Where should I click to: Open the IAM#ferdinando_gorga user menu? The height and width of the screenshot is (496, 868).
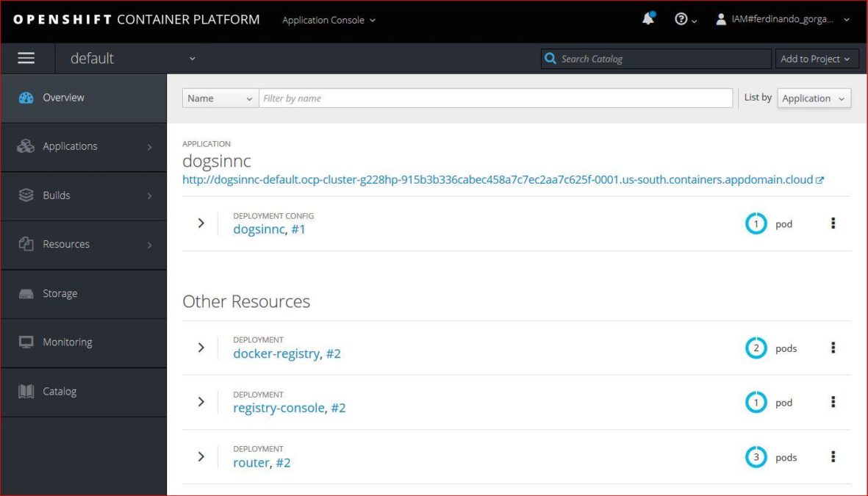click(783, 21)
